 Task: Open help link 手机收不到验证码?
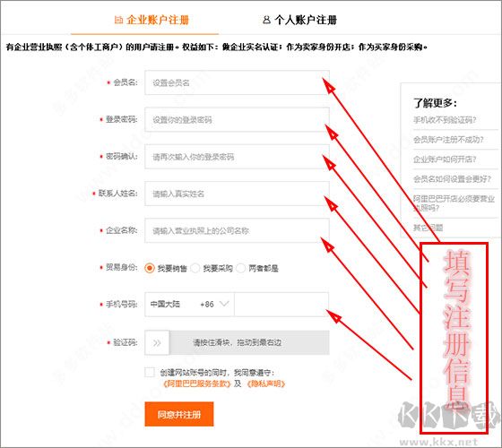(445, 120)
